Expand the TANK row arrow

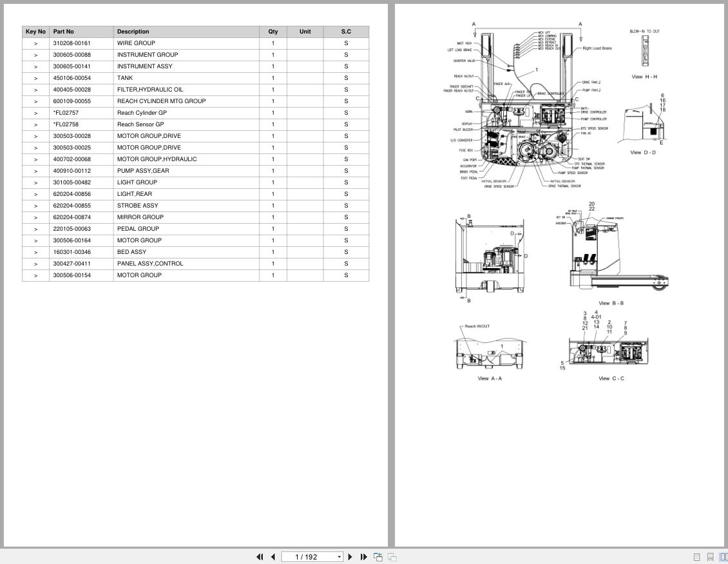click(35, 79)
